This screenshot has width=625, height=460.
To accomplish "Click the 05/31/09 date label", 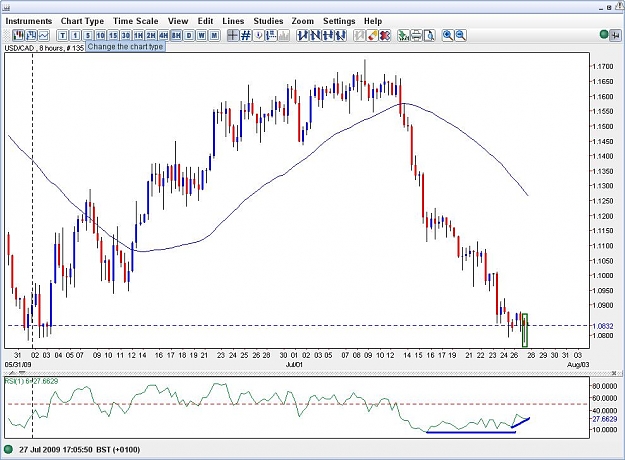I will [x=18, y=364].
